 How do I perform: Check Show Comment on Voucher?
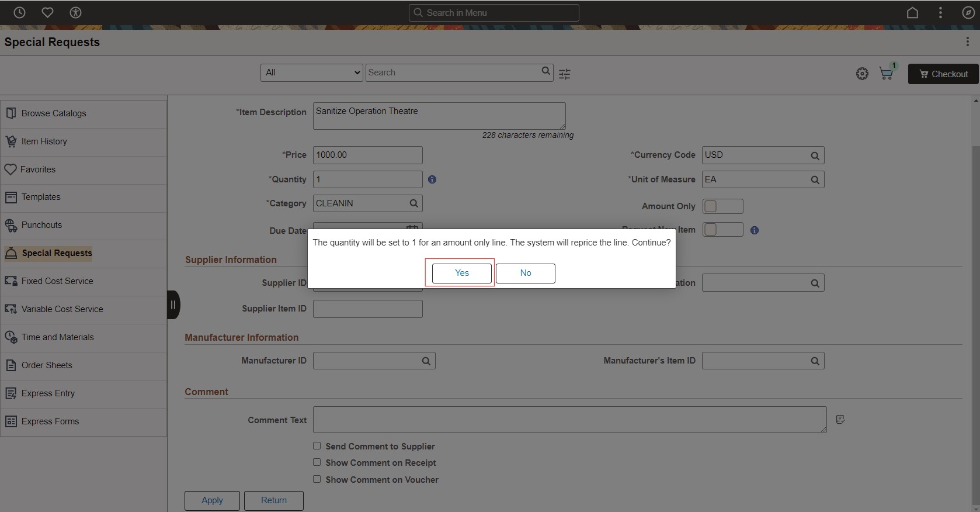[317, 479]
